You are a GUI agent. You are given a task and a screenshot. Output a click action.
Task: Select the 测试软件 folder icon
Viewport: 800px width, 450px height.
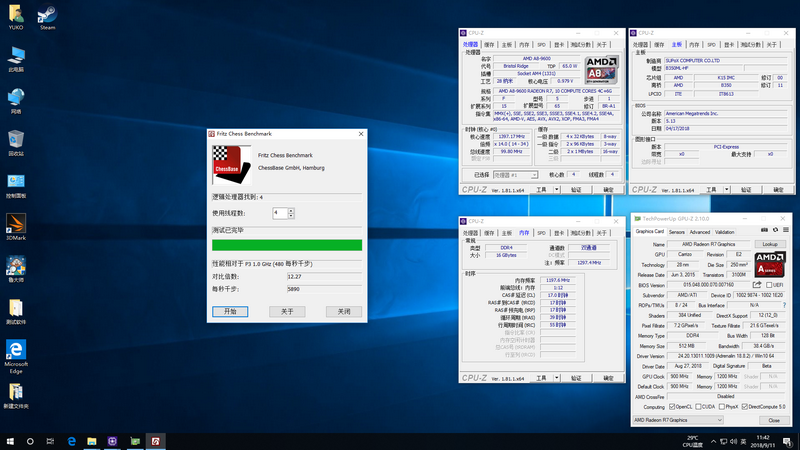16,311
